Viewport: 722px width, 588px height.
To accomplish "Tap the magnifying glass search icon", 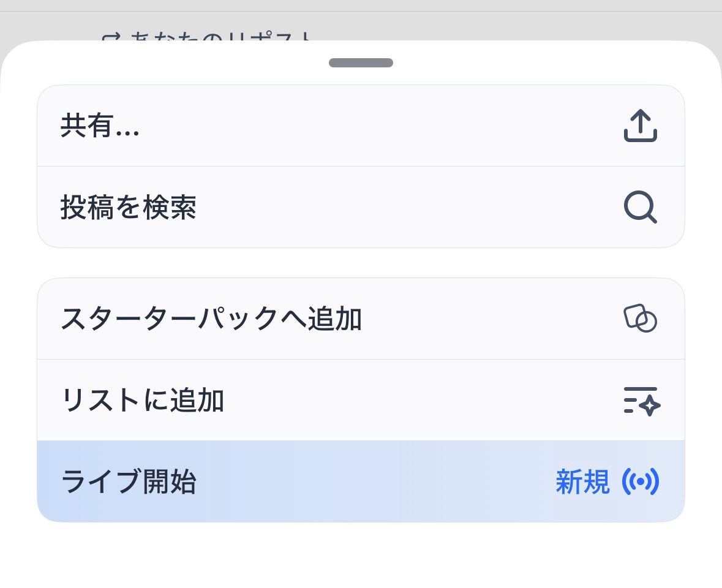I will 640,208.
